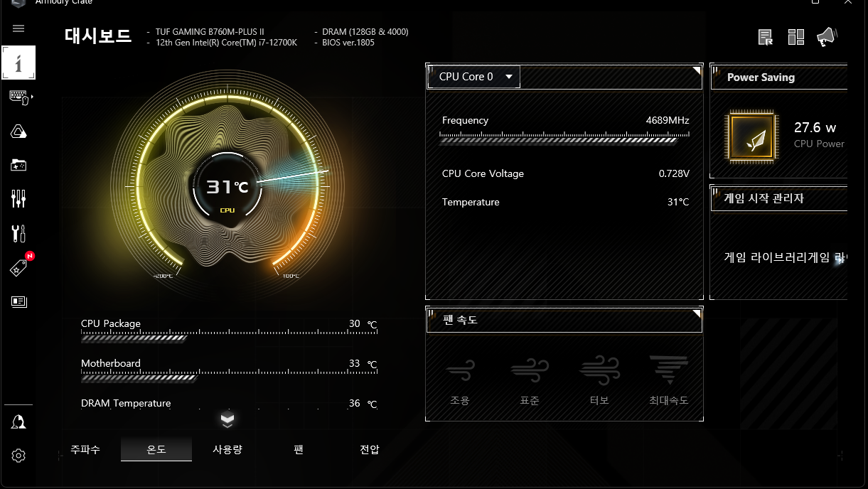The height and width of the screenshot is (489, 868).
Task: Select the 터보 (turbo) fan mode
Action: (x=599, y=380)
